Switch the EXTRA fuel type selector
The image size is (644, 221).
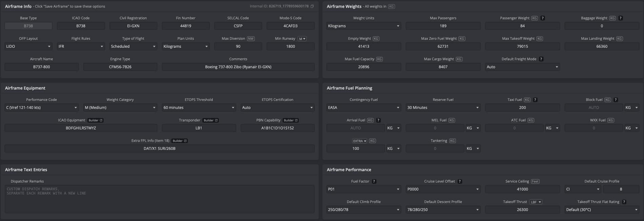coord(360,141)
